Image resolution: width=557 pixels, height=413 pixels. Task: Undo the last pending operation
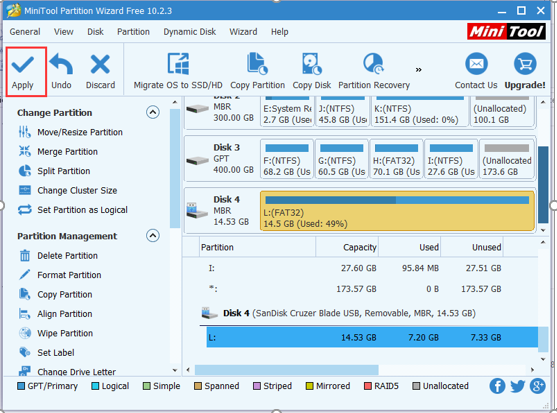coord(61,72)
